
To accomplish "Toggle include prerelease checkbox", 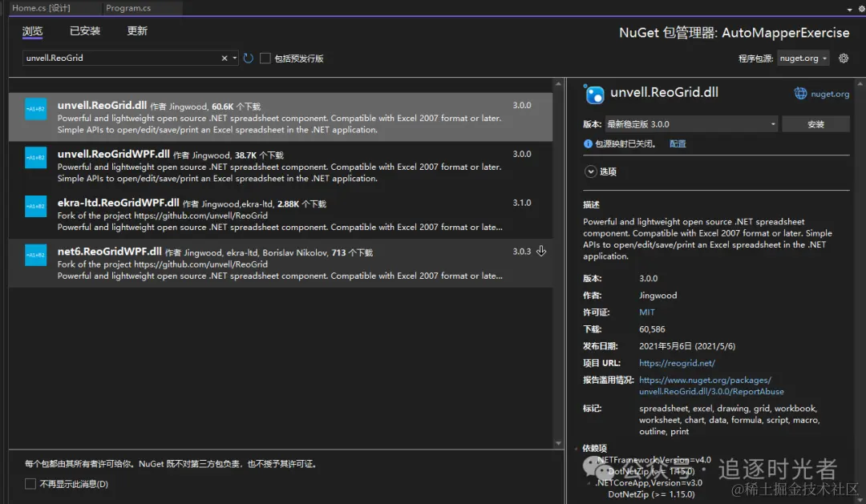I will 265,58.
